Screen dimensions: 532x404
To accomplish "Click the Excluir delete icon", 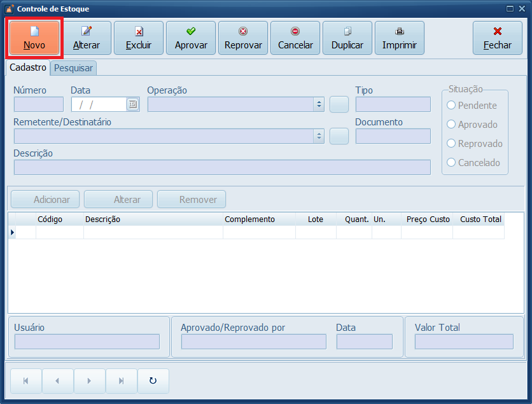I will [x=139, y=31].
